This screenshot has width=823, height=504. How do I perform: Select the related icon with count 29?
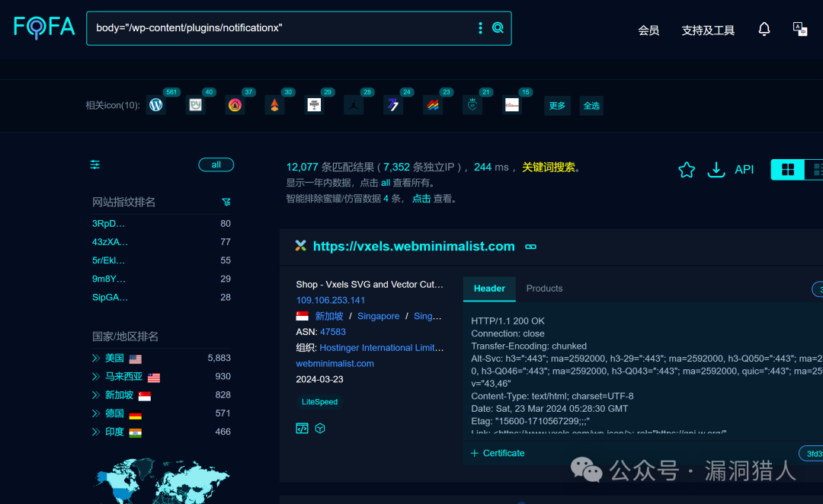point(314,105)
